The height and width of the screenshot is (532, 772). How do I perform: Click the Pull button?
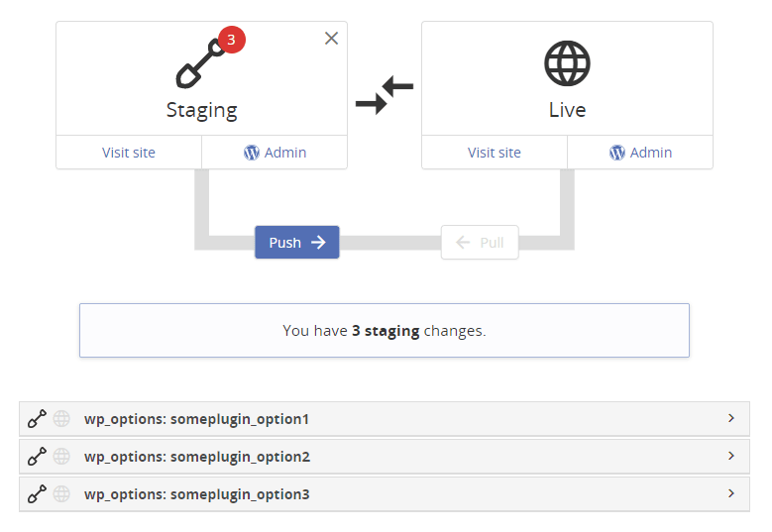[x=480, y=243]
